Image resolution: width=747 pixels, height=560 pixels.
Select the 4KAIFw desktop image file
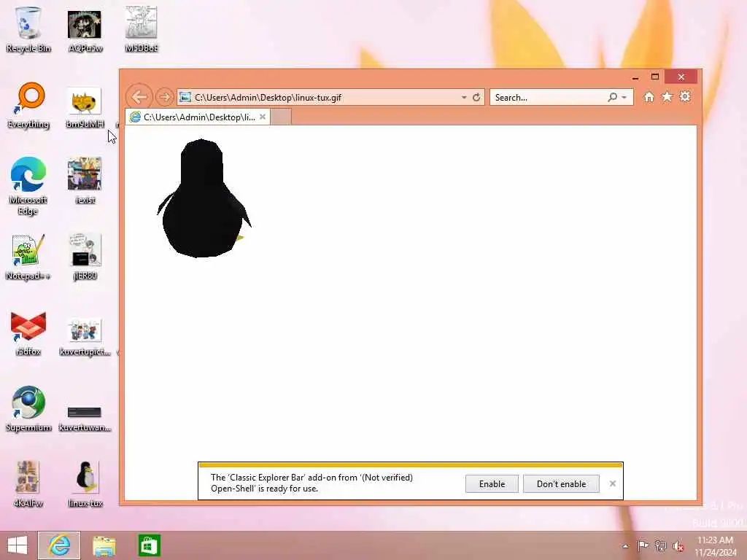coord(28,484)
